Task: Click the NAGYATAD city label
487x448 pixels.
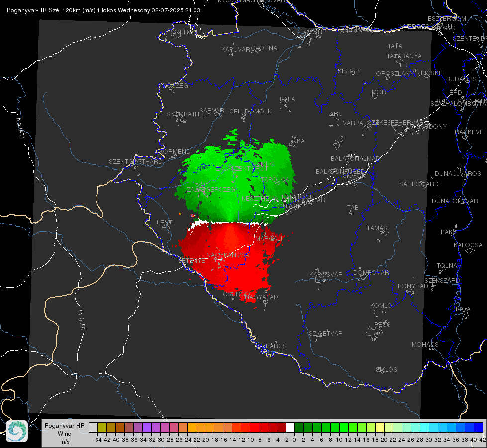Action: pos(261,297)
